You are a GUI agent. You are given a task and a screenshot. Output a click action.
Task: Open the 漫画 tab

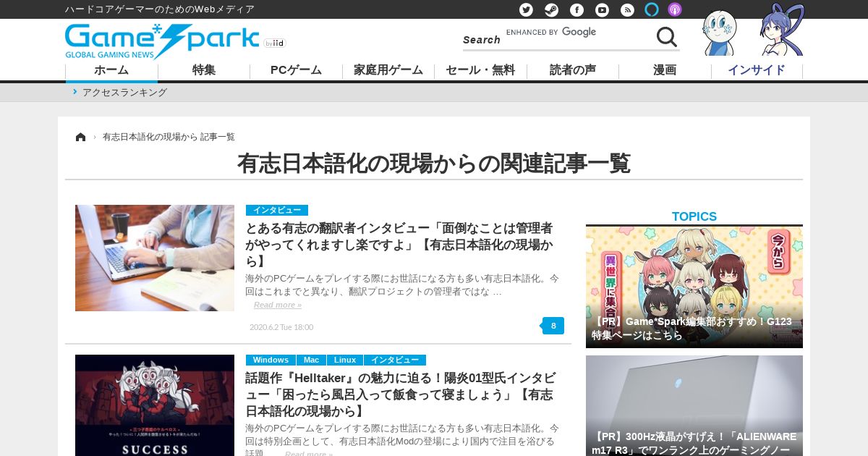[665, 70]
